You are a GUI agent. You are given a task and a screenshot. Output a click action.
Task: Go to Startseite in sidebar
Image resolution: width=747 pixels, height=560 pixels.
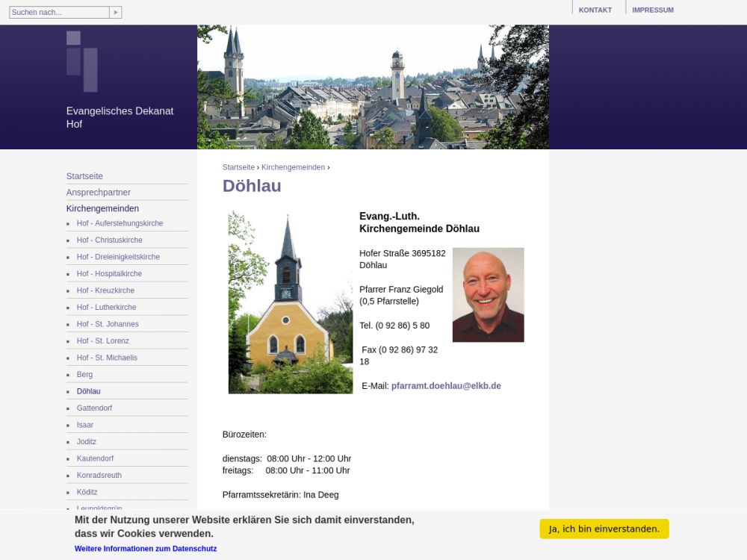(84, 176)
